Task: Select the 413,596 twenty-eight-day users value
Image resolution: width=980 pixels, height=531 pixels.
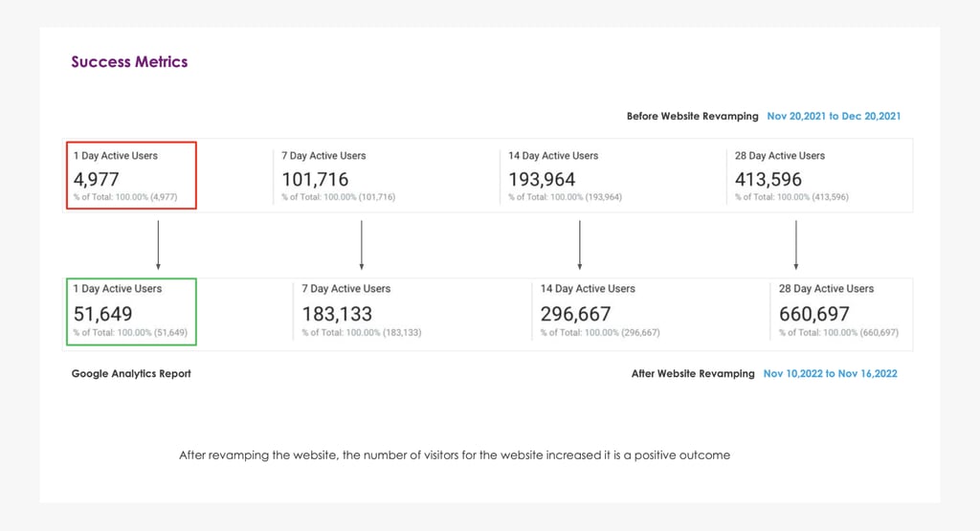Action: click(768, 179)
